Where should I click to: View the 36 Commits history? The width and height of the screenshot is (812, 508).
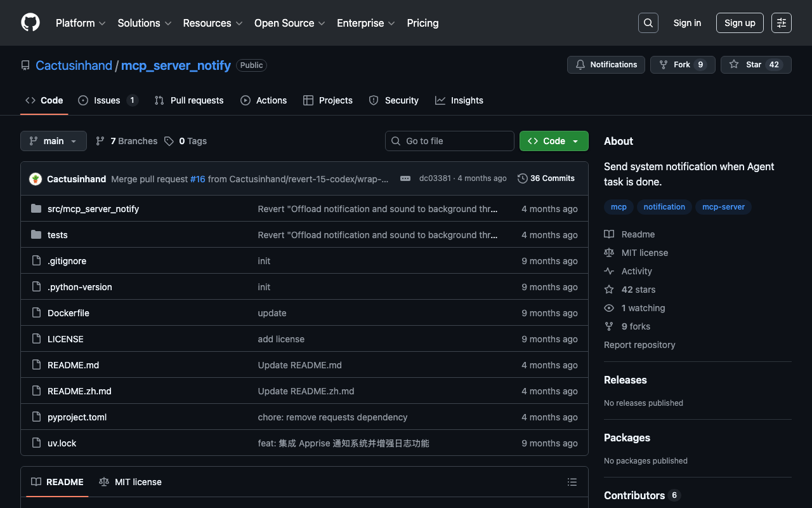546,178
